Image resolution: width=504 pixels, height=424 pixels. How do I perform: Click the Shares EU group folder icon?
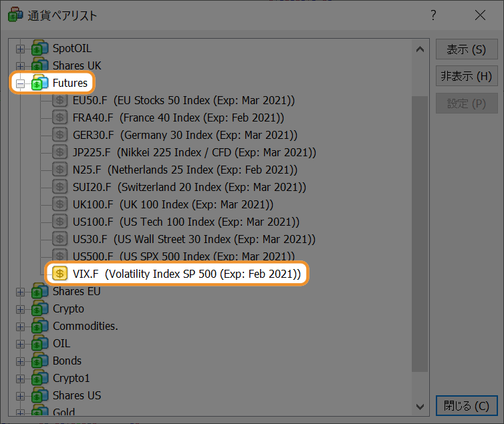[x=40, y=291]
